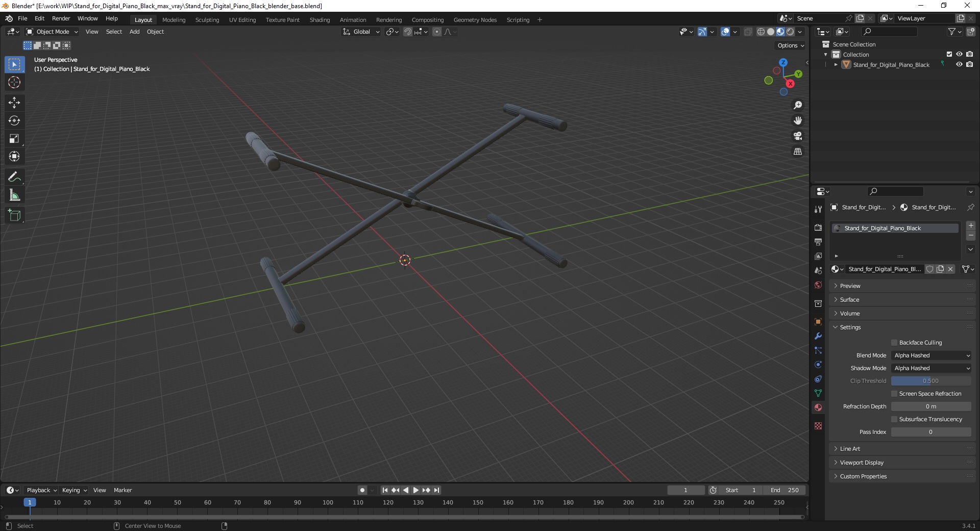Open the Playback timeline popover
980x531 pixels.
click(41, 490)
